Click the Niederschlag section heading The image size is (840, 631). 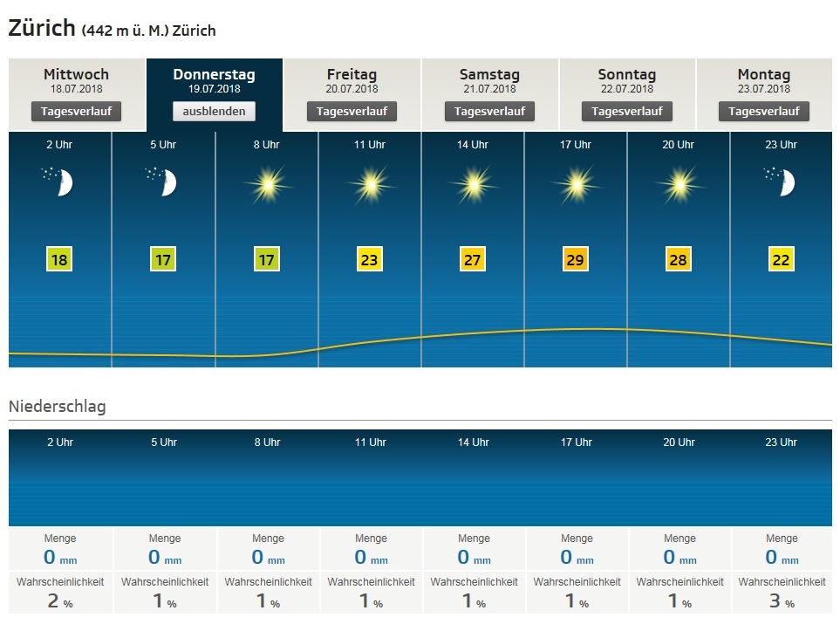pyautogui.click(x=58, y=407)
